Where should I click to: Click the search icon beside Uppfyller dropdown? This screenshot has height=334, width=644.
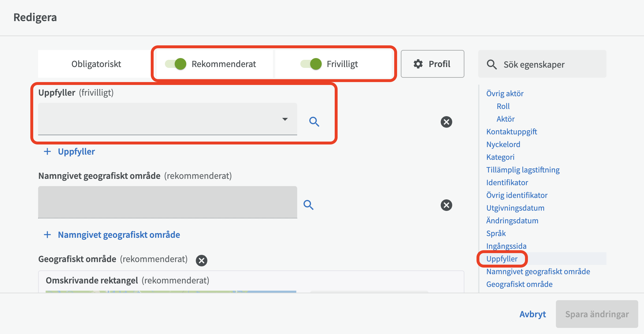(314, 122)
